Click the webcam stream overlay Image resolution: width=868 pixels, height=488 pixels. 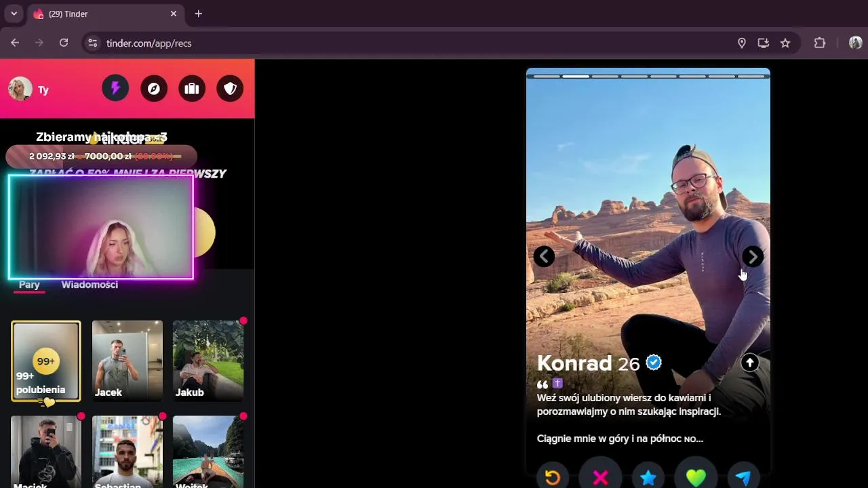point(101,227)
